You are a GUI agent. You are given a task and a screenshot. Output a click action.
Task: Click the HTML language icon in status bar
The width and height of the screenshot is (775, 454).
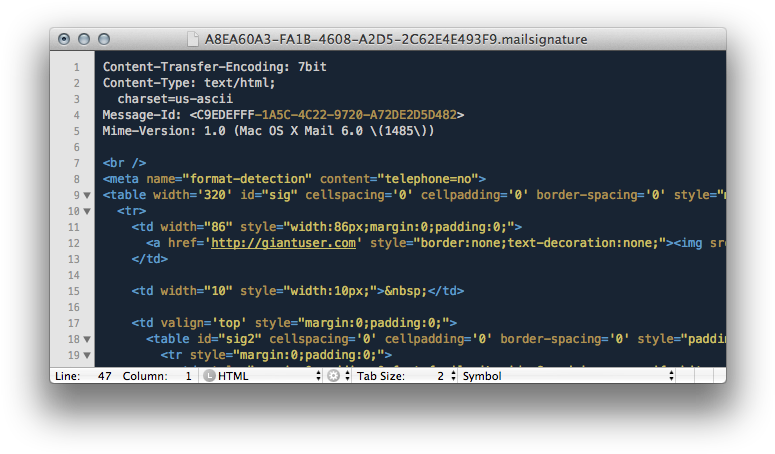(x=209, y=376)
